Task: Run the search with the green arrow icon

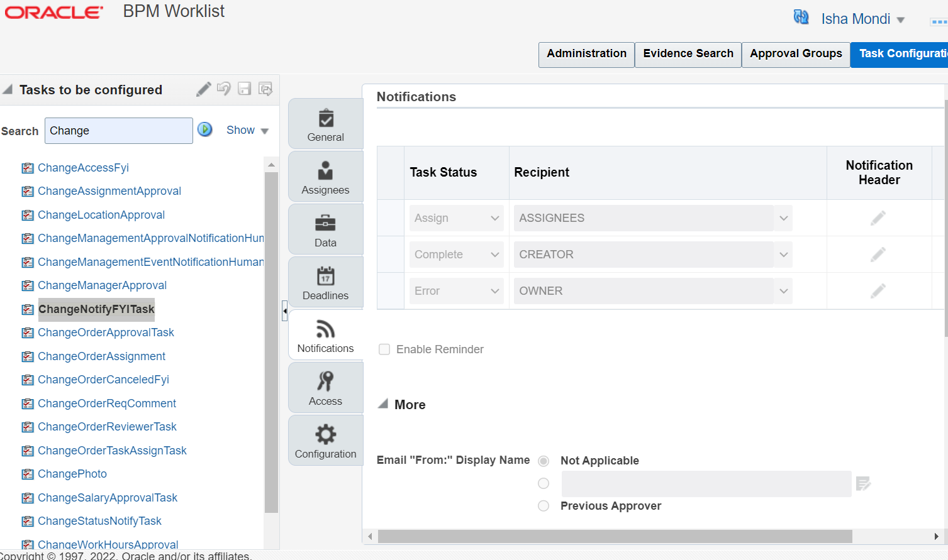Action: pyautogui.click(x=205, y=129)
